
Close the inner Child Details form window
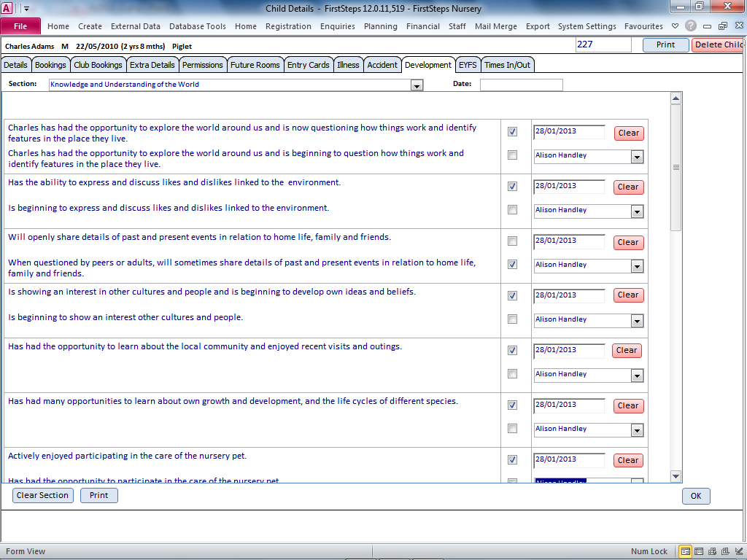739,26
